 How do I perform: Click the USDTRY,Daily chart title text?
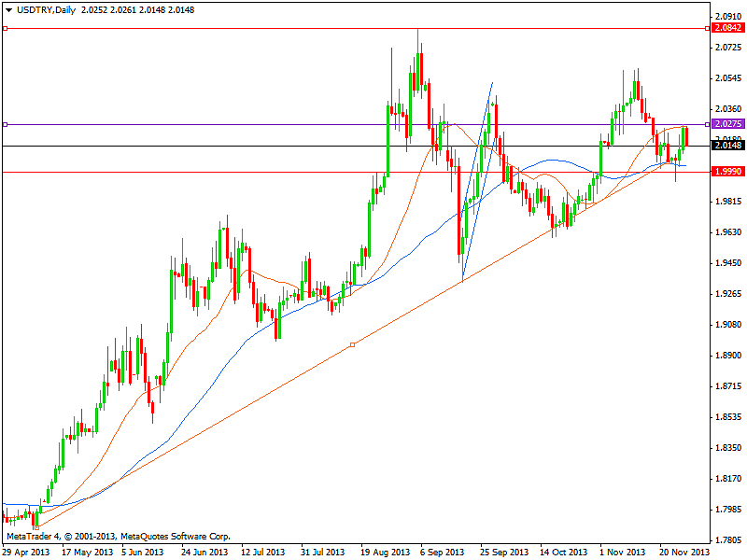point(47,8)
